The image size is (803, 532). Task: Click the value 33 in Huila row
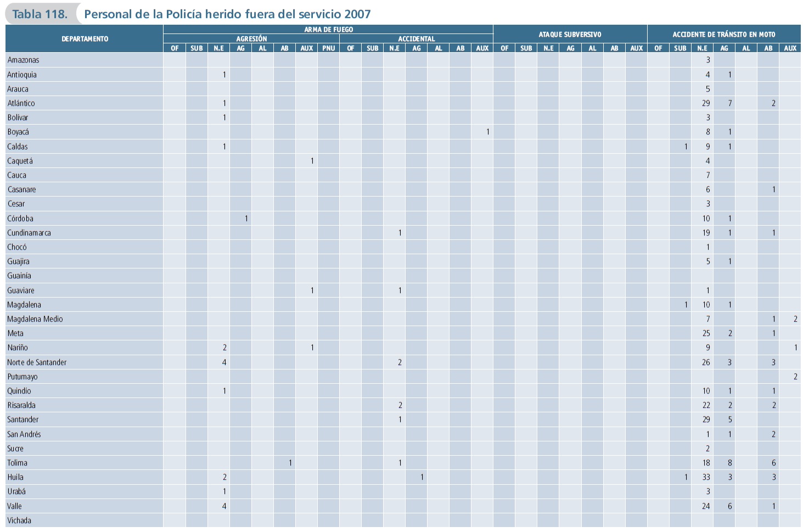(x=706, y=477)
